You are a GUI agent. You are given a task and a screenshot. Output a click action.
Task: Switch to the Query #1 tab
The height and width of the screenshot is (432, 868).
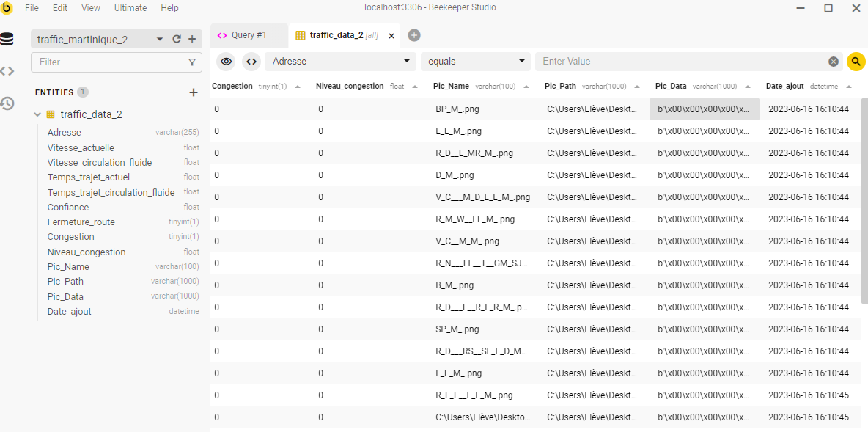click(x=243, y=35)
